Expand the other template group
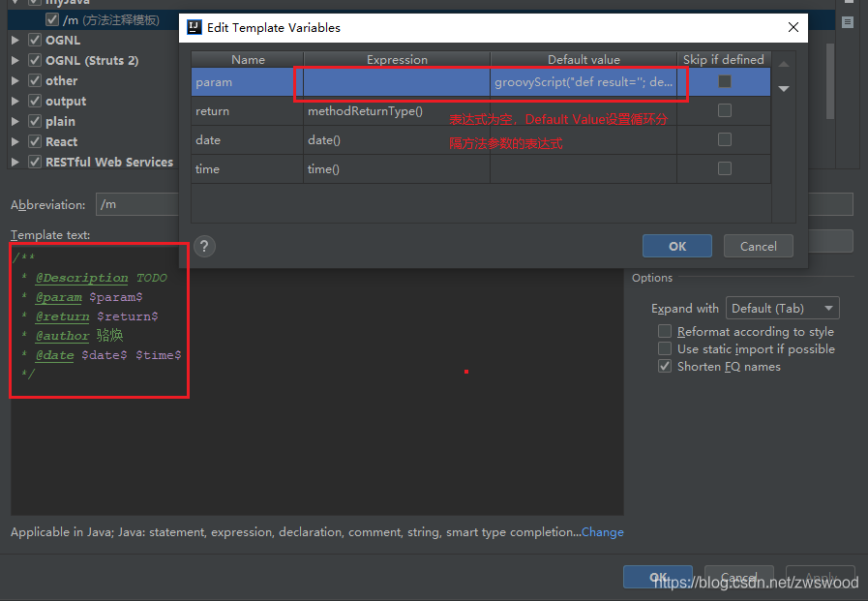Image resolution: width=868 pixels, height=601 pixels. pyautogui.click(x=15, y=80)
